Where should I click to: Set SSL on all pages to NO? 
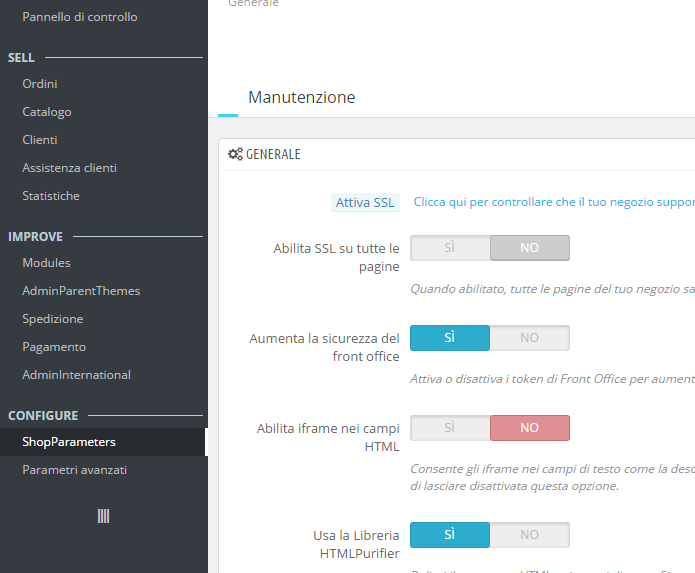(530, 248)
